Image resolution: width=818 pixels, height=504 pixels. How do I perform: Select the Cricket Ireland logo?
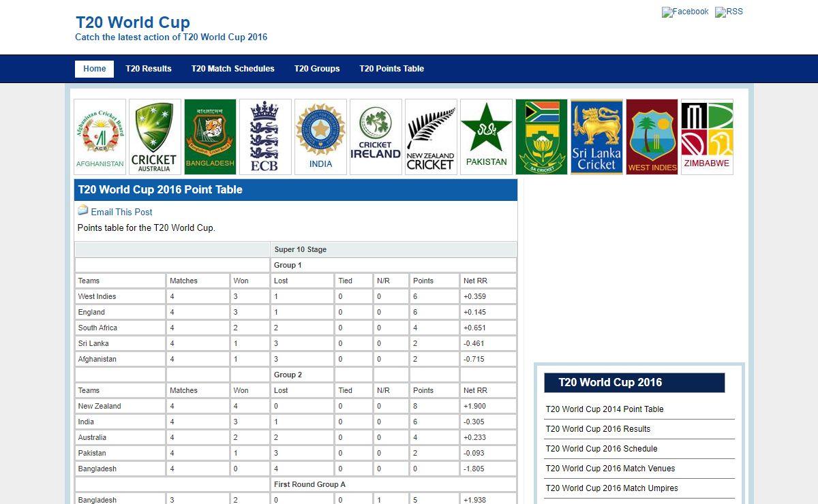point(376,137)
